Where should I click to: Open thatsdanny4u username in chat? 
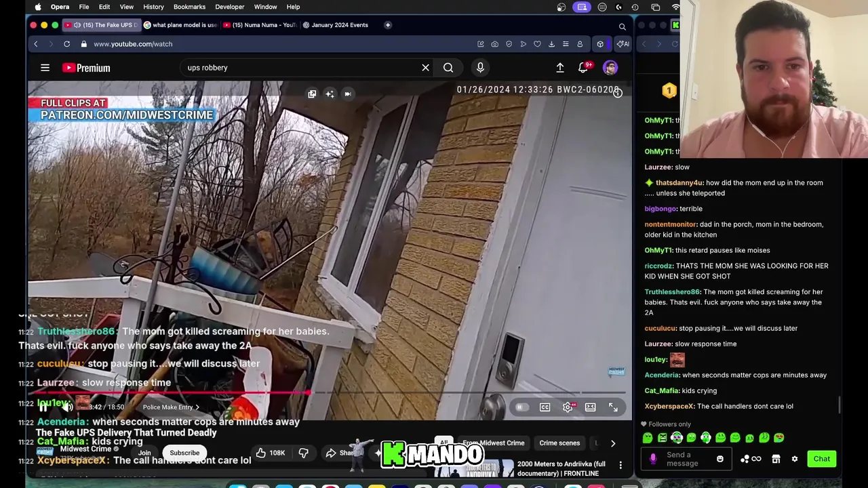[679, 183]
